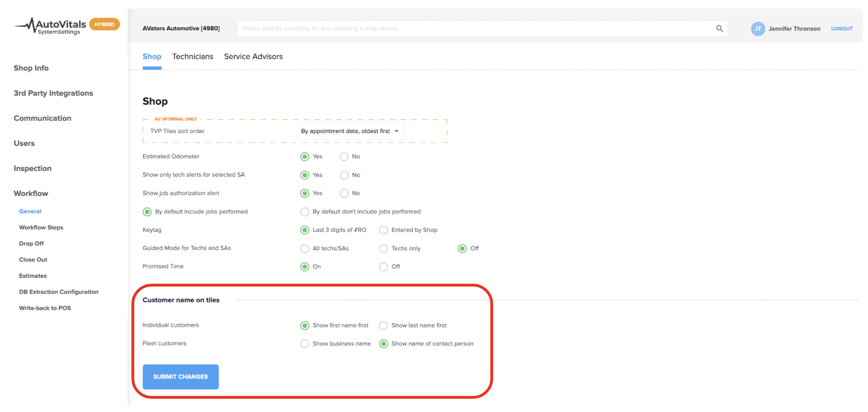Choose By default don't include jobs performed
The image size is (868, 412).
pos(304,212)
